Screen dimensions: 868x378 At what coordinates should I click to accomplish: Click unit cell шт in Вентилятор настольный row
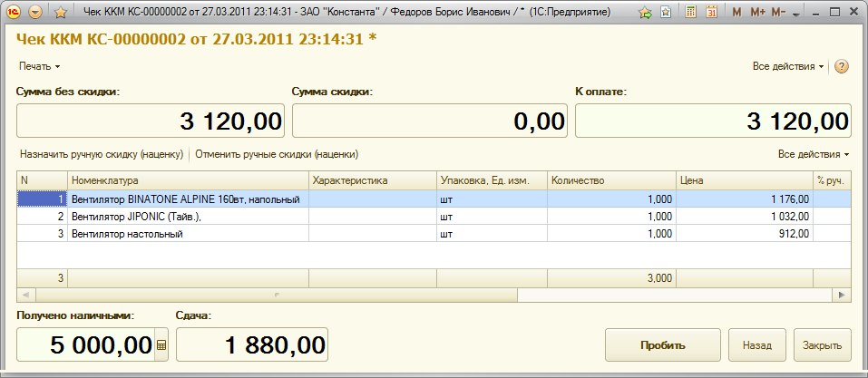(x=493, y=234)
